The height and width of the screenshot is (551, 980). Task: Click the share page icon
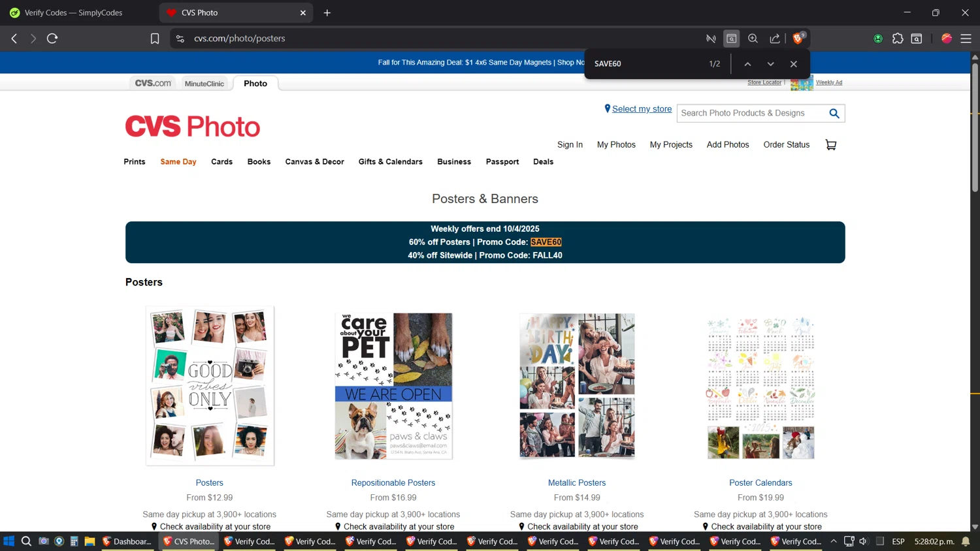coord(775,39)
